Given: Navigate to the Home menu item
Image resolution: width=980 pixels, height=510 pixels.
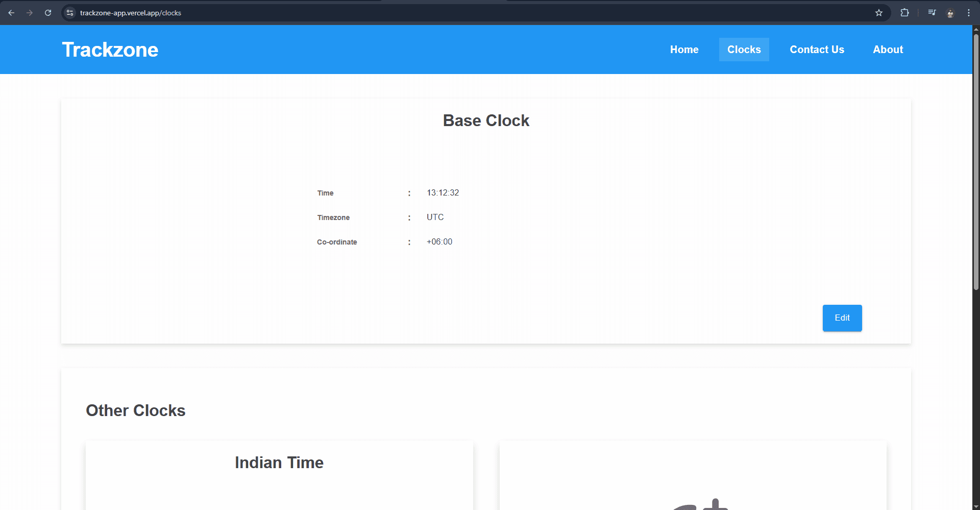Looking at the screenshot, I should (684, 49).
